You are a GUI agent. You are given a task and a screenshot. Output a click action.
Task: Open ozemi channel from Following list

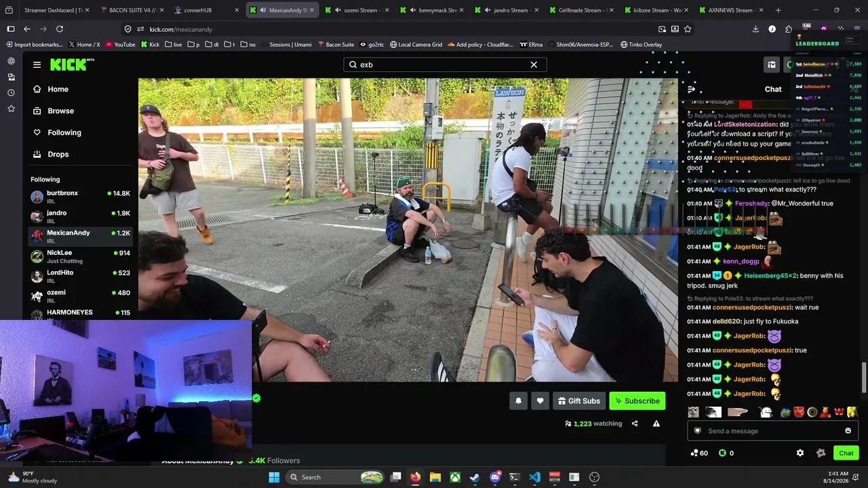(81, 296)
